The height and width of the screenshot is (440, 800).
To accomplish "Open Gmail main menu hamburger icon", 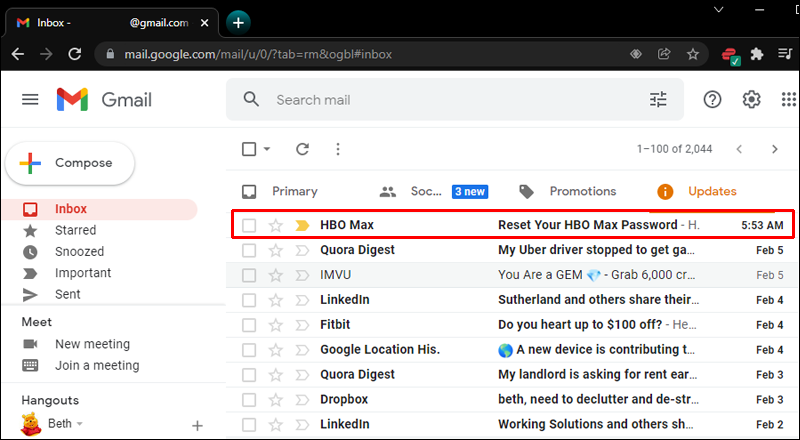I will tap(30, 100).
